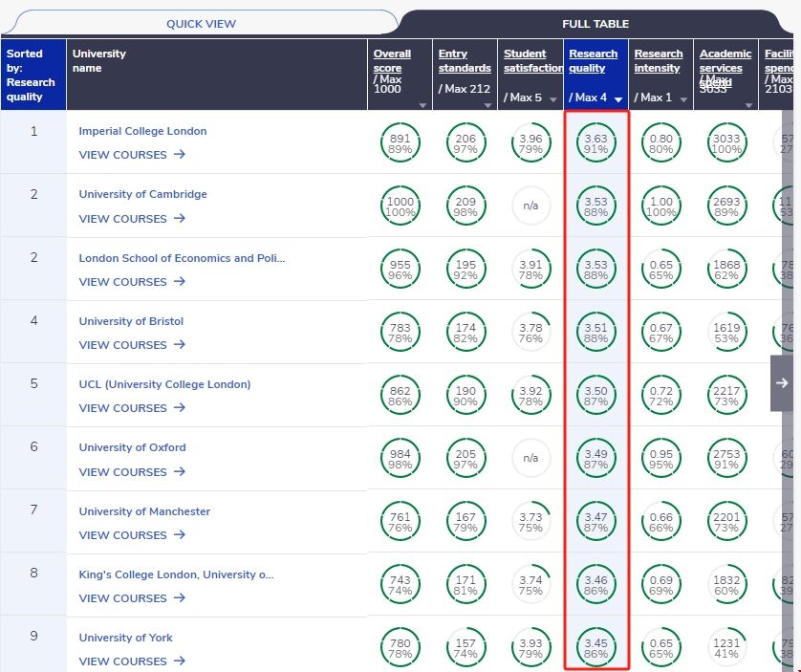
Task: View courses for University of Manchester
Action: tap(132, 535)
